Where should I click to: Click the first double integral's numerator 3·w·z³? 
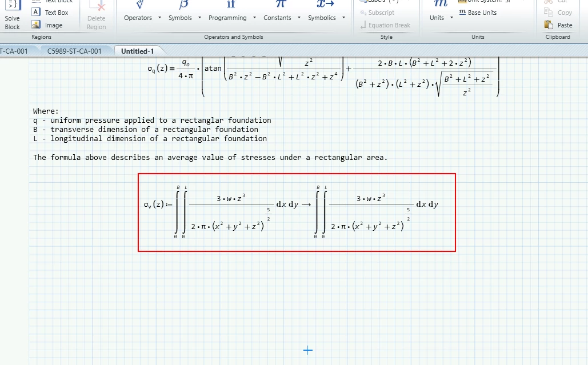pyautogui.click(x=231, y=198)
